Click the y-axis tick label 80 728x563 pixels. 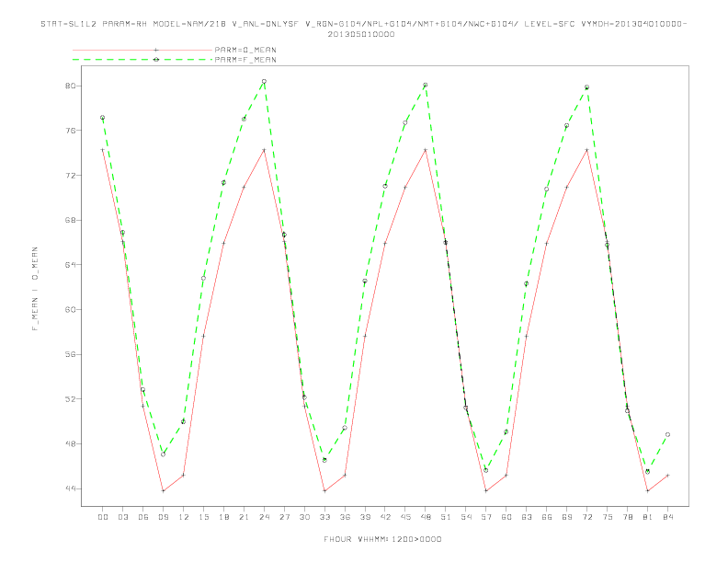[x=70, y=86]
